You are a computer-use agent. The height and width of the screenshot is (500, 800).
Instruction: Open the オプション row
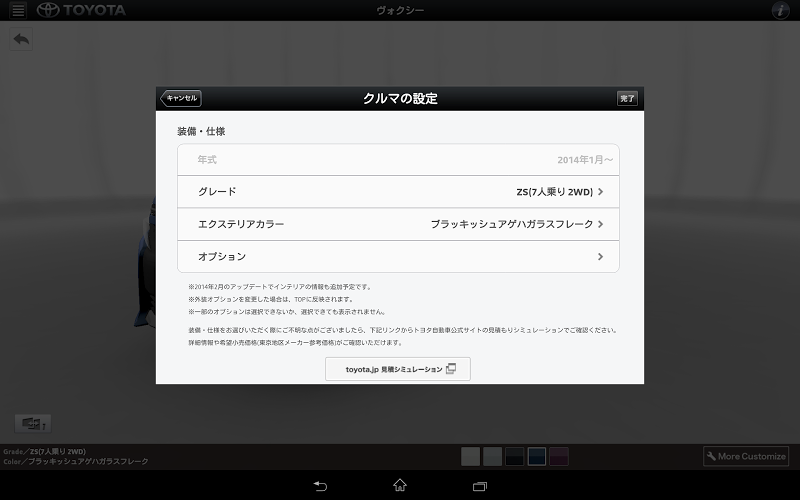398,257
